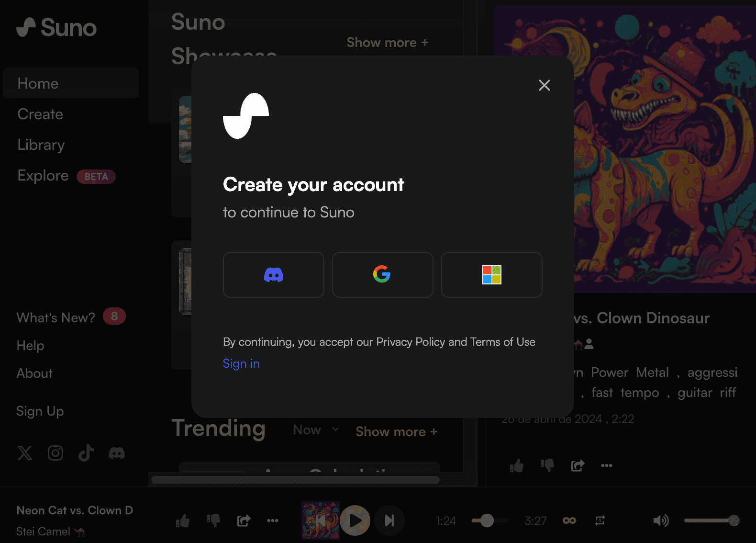Click Sign Up in the sidebar
Screen dimensions: 756x543
point(40,411)
